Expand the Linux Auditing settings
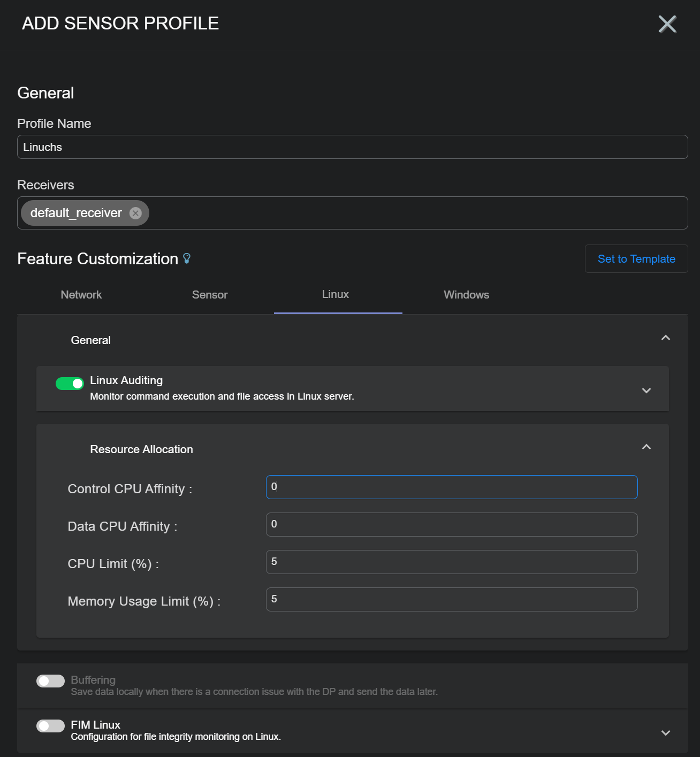 pyautogui.click(x=646, y=391)
